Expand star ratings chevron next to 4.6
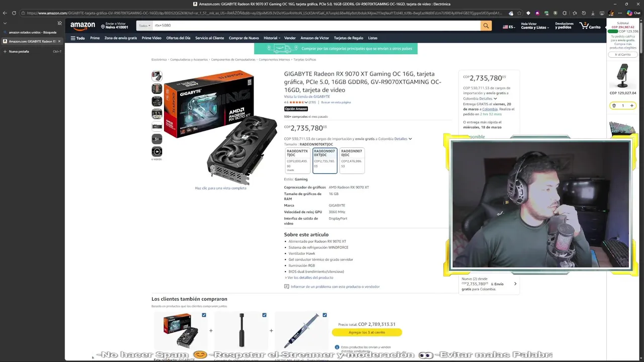Viewport: 644px width, 362px height. 306,102
